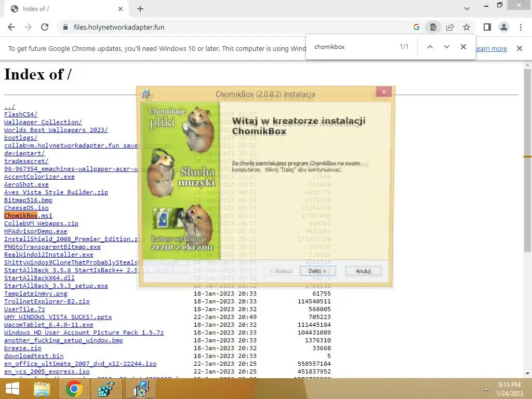Click the site lock icon

click(65, 27)
